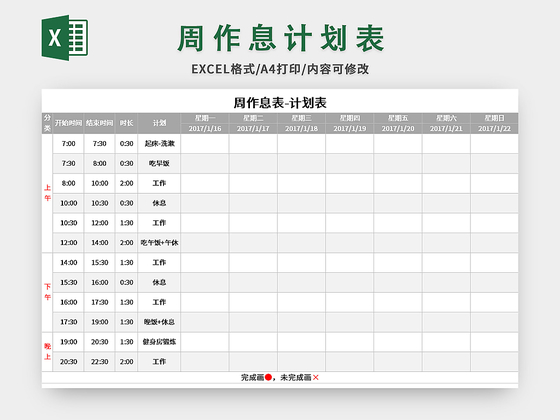
Task: Click the 星期三 header cell
Action: tap(301, 118)
